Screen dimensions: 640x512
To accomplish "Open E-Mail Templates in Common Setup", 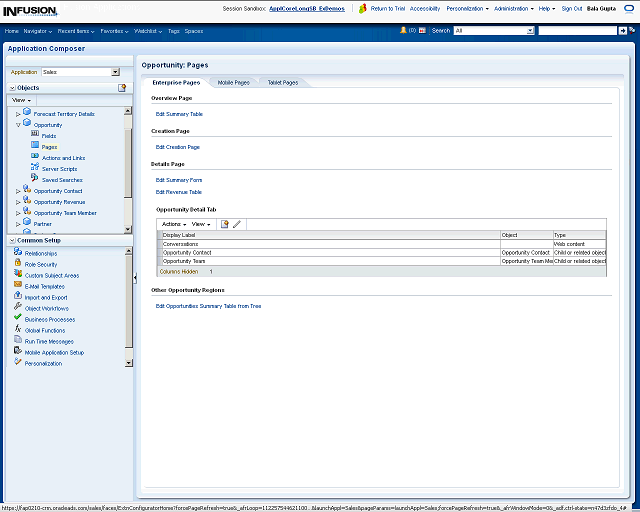I will point(44,286).
